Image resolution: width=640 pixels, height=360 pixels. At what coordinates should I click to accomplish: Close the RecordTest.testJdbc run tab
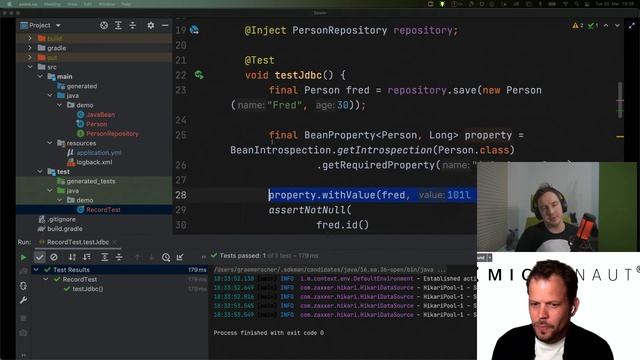115,242
